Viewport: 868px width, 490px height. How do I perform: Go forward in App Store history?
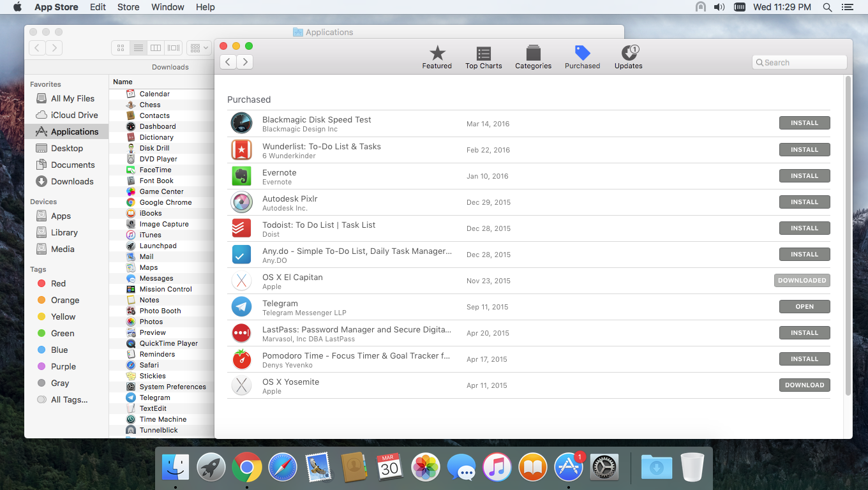coord(245,62)
